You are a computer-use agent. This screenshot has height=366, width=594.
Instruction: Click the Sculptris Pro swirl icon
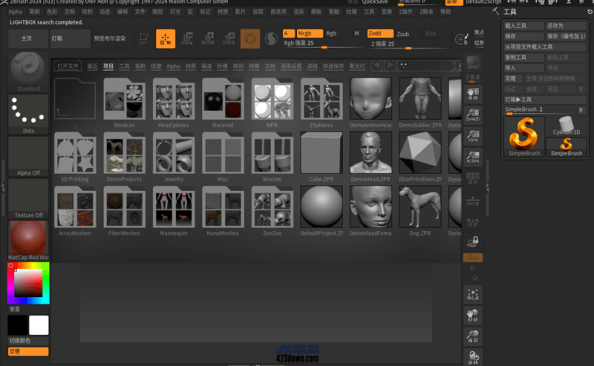(x=271, y=39)
